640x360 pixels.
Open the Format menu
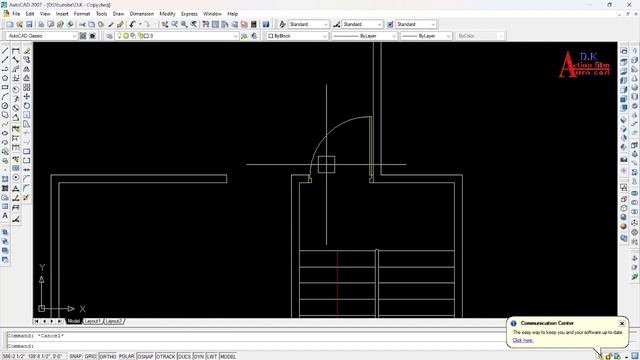click(82, 14)
